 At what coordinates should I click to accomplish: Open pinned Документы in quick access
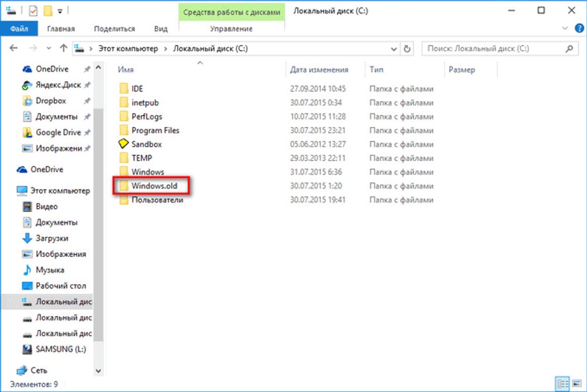tap(56, 117)
